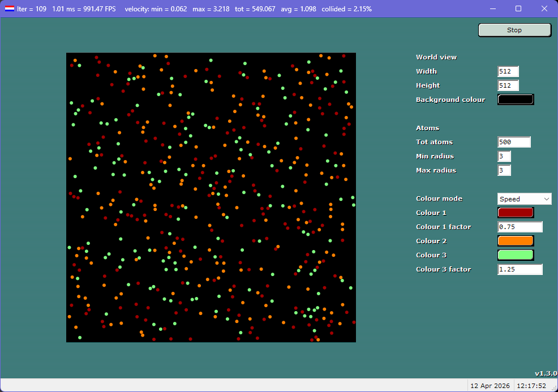Viewport: 558px width, 392px height.
Task: Click the Colour 3 factor field
Action: click(520, 270)
